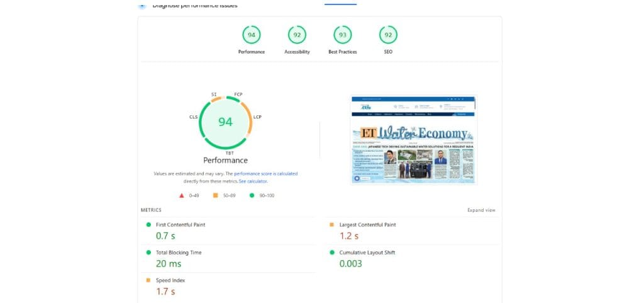Click the red triangle 0–49 legend icon
Viewport: 644px width, 303px height.
[x=182, y=195]
